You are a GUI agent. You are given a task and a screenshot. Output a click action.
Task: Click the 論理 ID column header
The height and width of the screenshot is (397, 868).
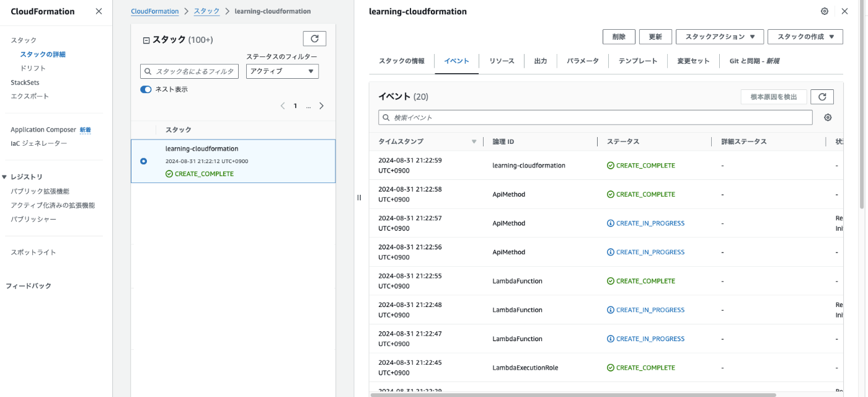[503, 142]
